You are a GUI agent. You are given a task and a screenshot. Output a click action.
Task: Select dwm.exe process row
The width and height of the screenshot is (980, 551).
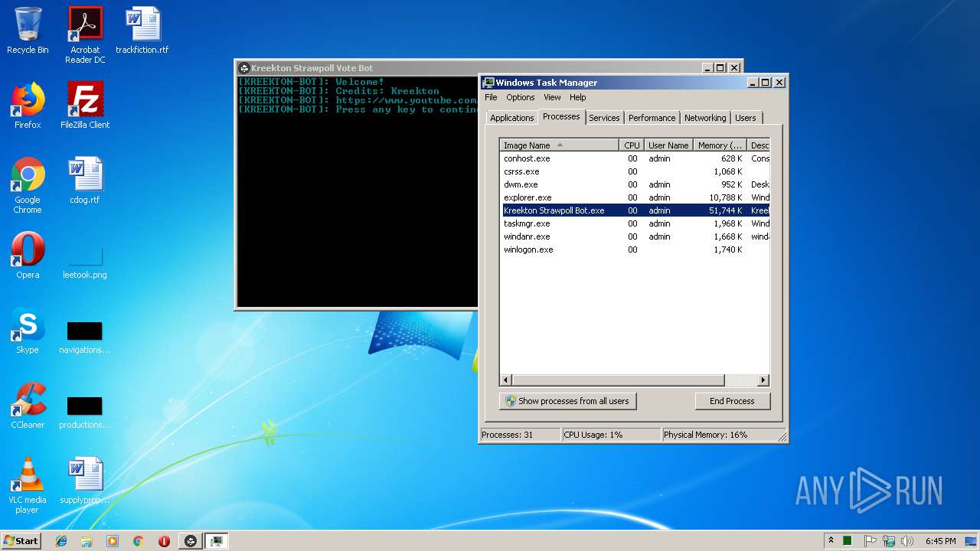(x=635, y=184)
